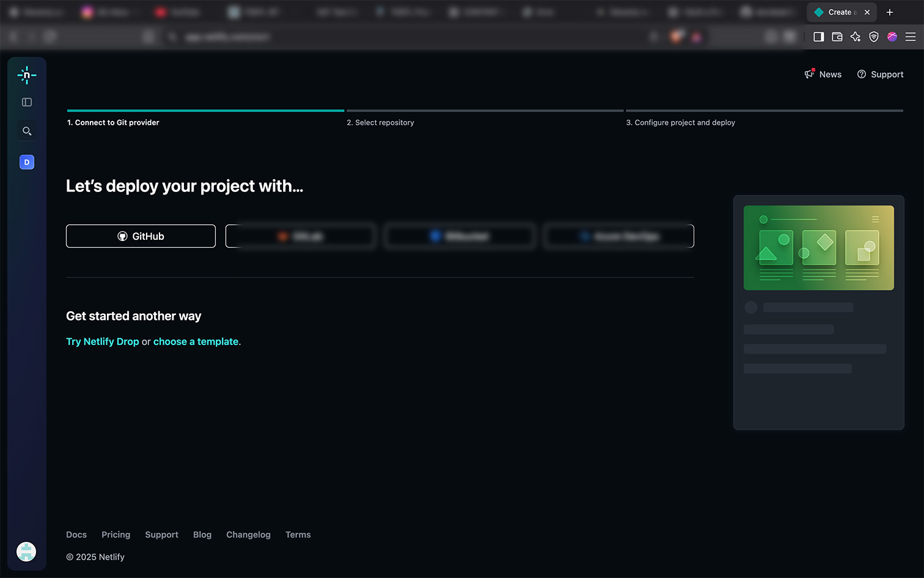The height and width of the screenshot is (578, 924).
Task: Open the Changelog footer link
Action: 248,535
